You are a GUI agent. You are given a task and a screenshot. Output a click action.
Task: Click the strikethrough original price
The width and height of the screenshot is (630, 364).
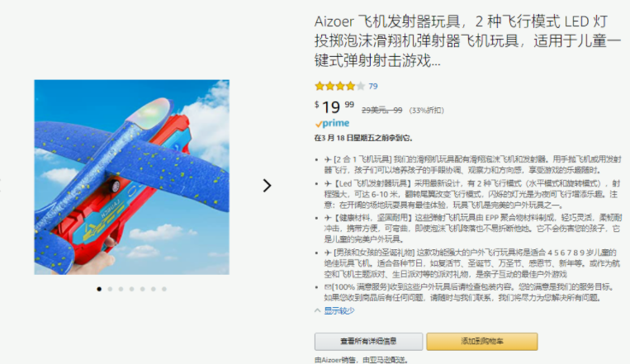click(381, 110)
